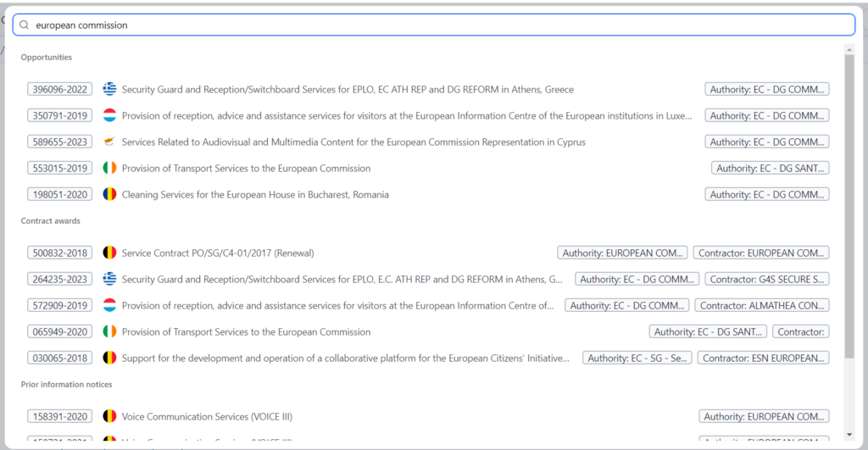Viewport: 868px width, 450px height.
Task: Select the 'Authority: EC - DG SANT...' tag on 553015-2019
Action: 770,168
